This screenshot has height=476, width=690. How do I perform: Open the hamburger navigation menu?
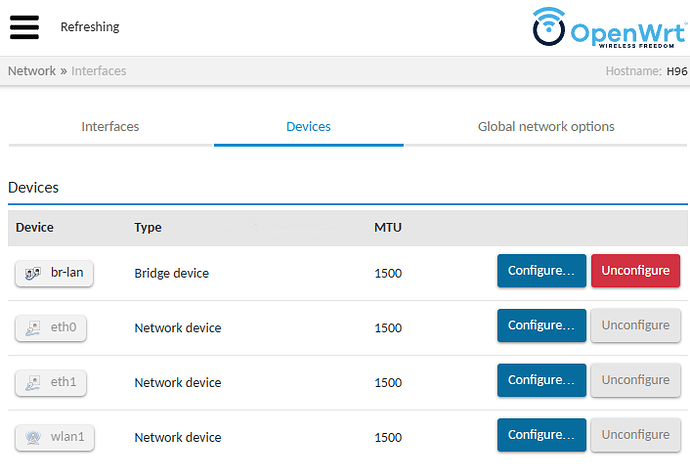pyautogui.click(x=24, y=27)
